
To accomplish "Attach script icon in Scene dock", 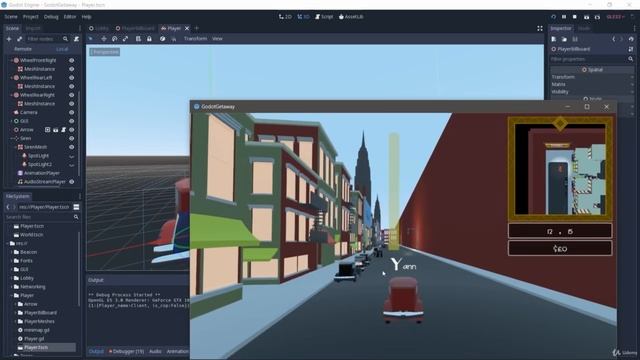I will point(76,39).
